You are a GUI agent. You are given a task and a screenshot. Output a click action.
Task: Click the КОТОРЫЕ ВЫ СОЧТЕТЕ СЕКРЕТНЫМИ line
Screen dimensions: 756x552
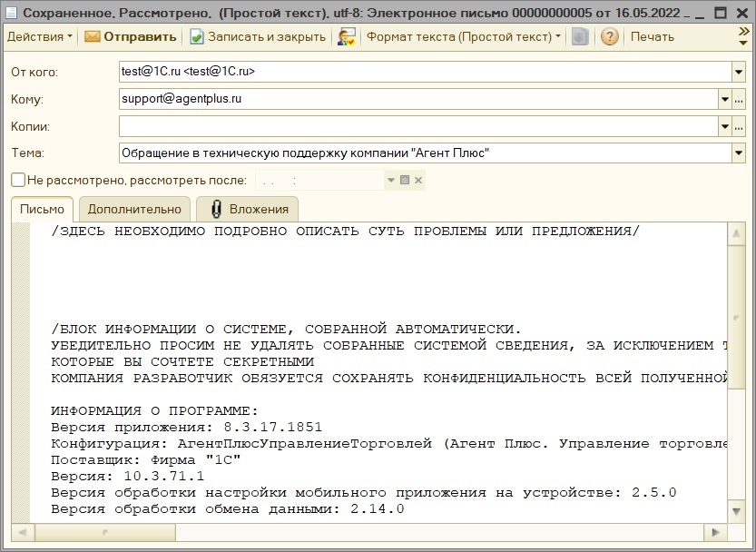(x=182, y=362)
